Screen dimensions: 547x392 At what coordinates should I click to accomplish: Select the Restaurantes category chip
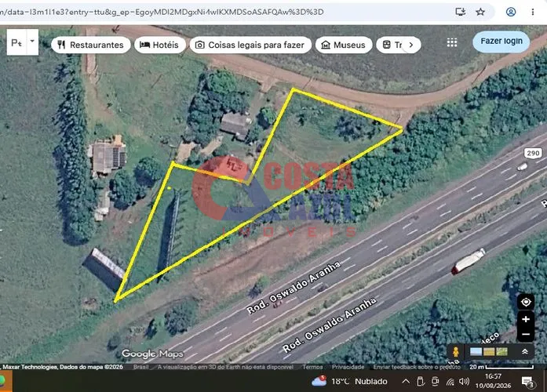(x=91, y=45)
